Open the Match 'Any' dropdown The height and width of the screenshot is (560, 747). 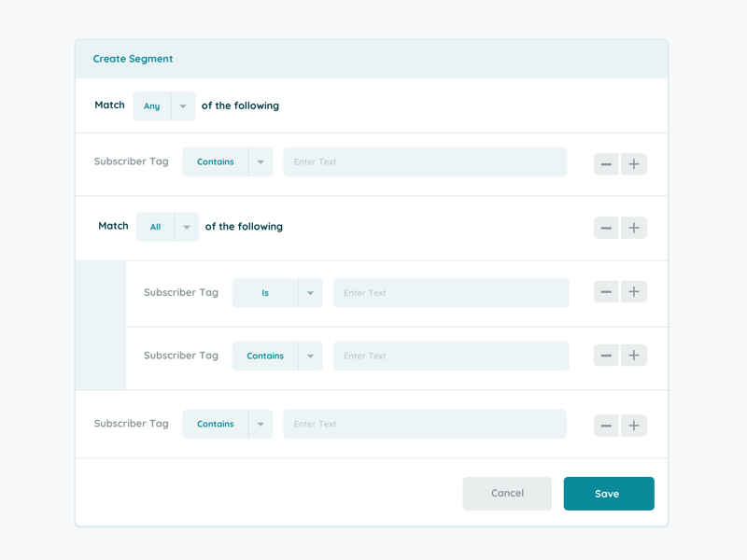182,106
